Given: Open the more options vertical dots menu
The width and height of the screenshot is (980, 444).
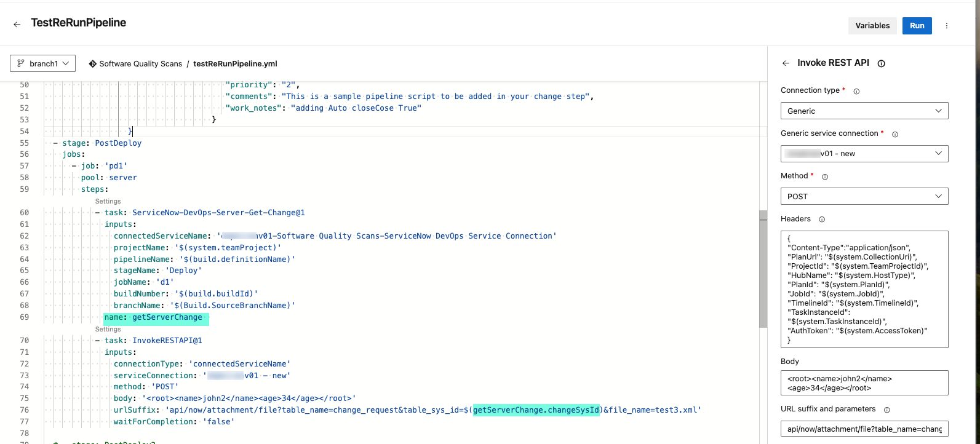Looking at the screenshot, I should tap(947, 26).
